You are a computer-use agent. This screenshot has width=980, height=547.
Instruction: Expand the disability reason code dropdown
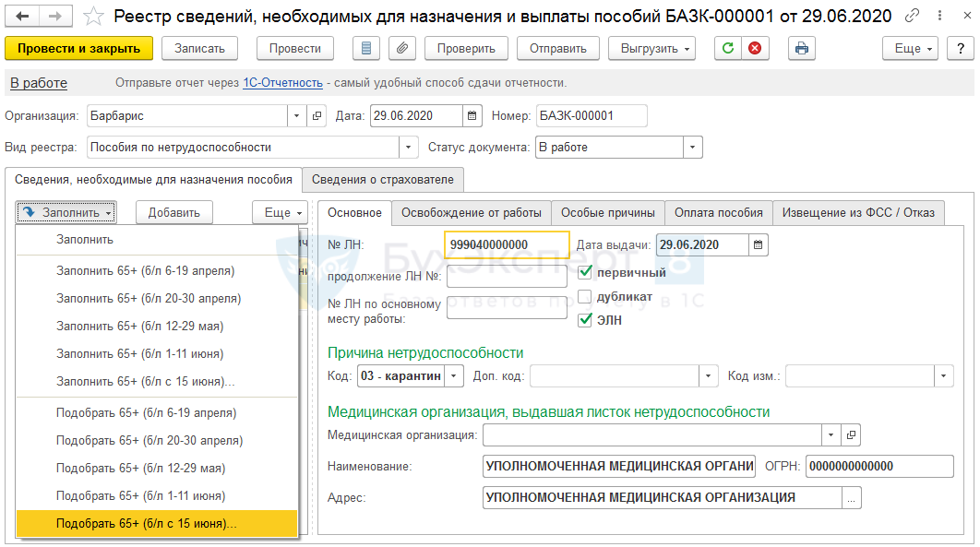coord(454,376)
